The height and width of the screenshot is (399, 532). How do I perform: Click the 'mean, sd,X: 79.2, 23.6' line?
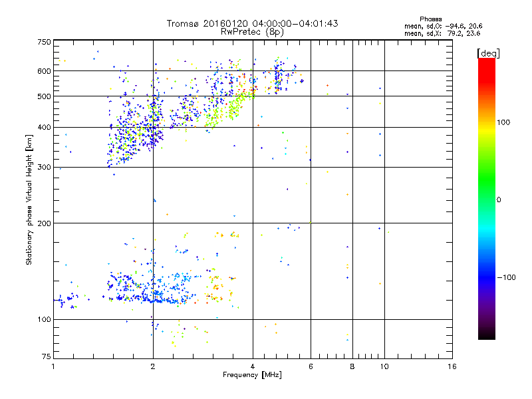[442, 33]
